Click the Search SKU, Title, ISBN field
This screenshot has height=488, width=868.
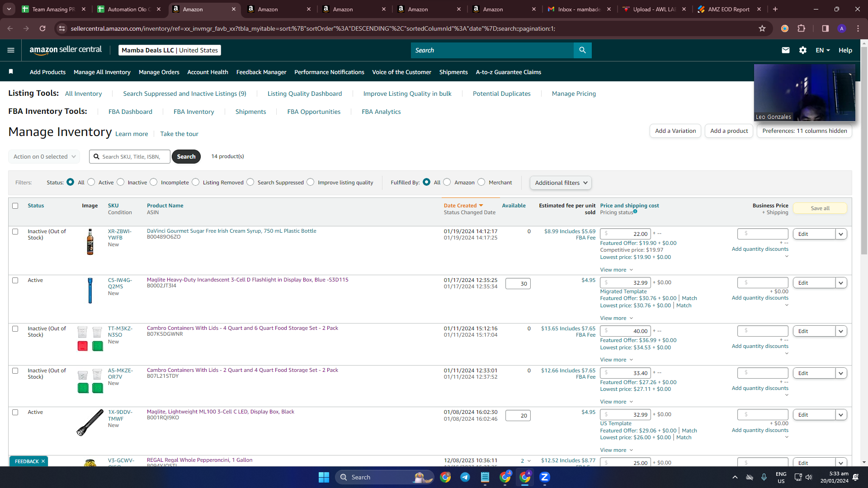pyautogui.click(x=130, y=157)
